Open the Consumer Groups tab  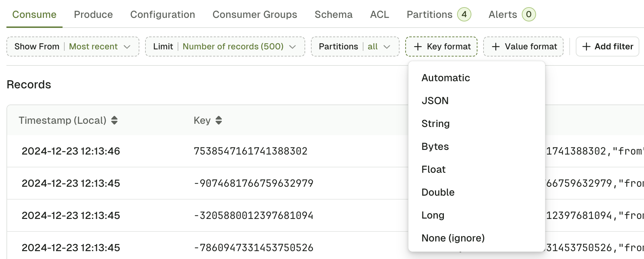(255, 14)
